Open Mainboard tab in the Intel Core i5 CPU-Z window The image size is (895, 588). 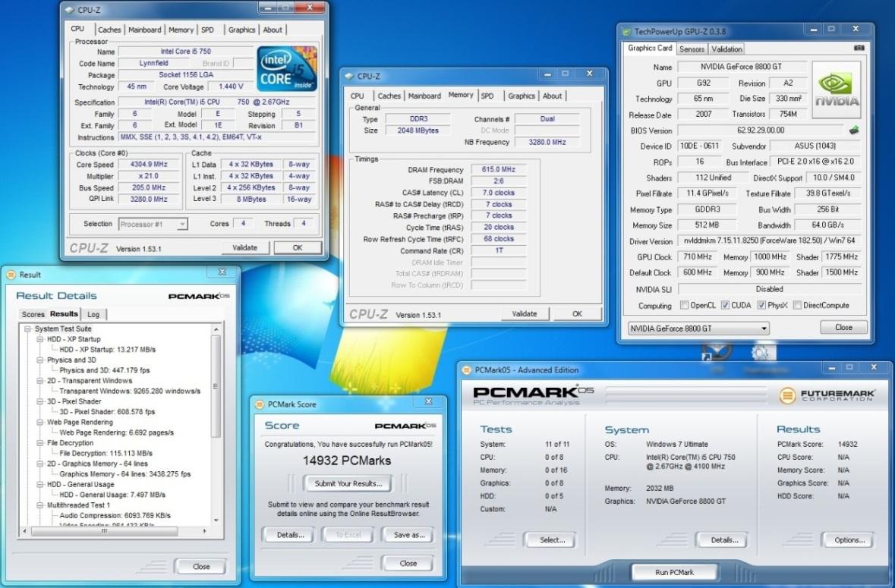(144, 30)
